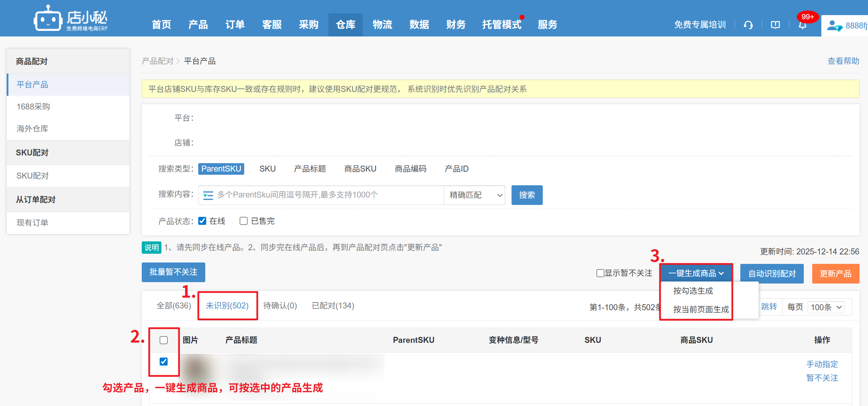The width and height of the screenshot is (868, 406).
Task: Click the 店小秘 robot logo icon
Action: [x=48, y=19]
